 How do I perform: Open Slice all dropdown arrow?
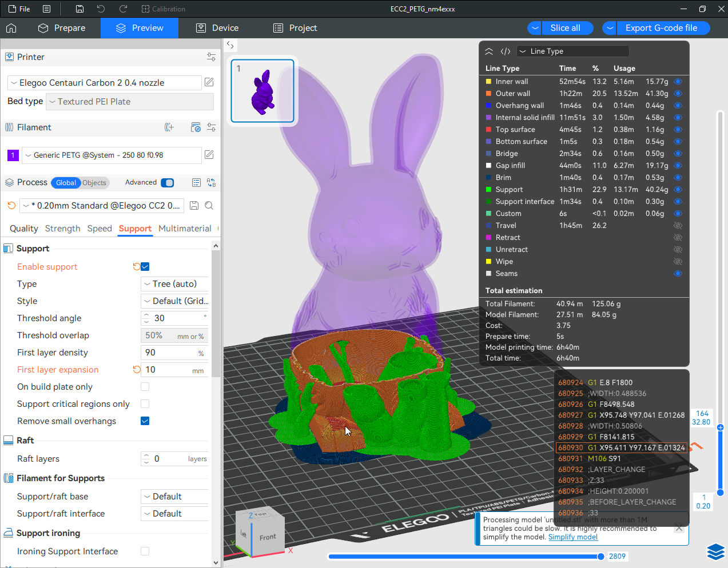tap(535, 28)
